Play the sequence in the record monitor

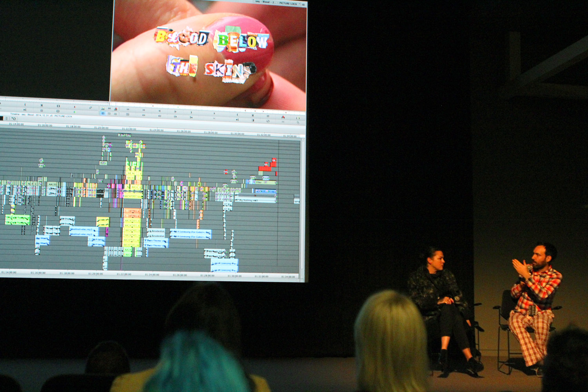[214, 113]
